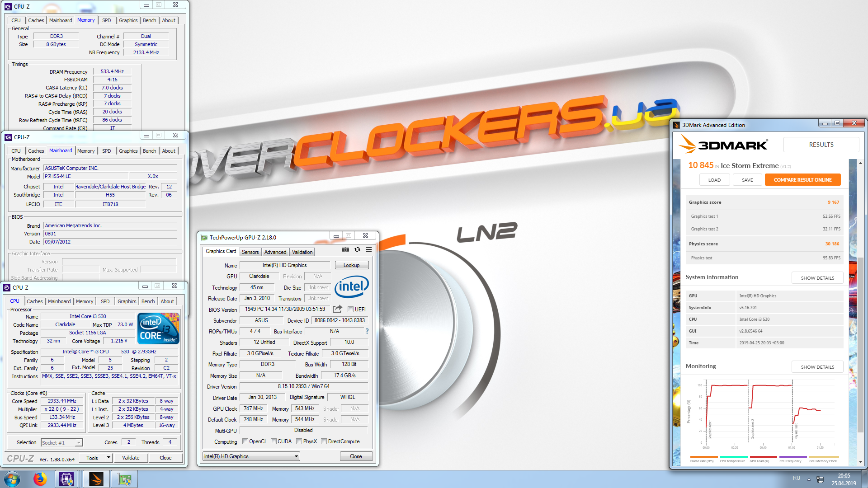Click SHOW DETAILS beside System information
Screen dimensions: 868x488
817,278
